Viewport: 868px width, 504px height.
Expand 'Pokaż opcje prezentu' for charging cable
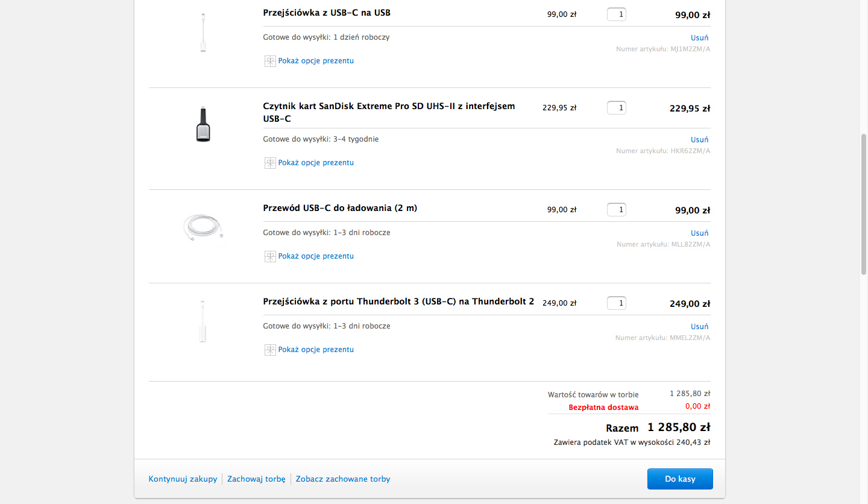pyautogui.click(x=316, y=256)
